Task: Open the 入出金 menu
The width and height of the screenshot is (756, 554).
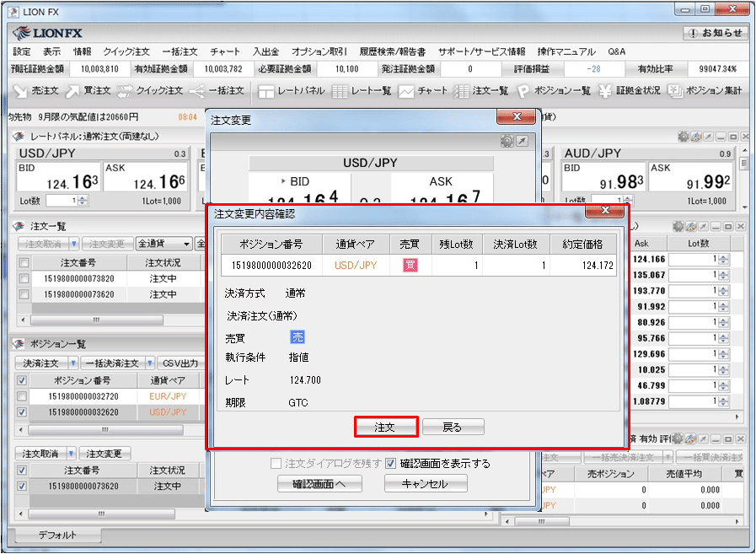Action: [x=266, y=51]
